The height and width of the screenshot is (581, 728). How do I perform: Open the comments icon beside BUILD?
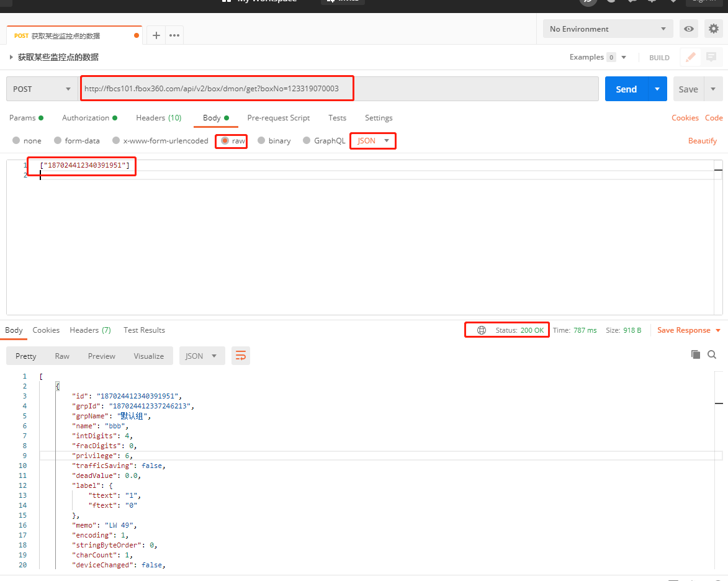(x=711, y=57)
